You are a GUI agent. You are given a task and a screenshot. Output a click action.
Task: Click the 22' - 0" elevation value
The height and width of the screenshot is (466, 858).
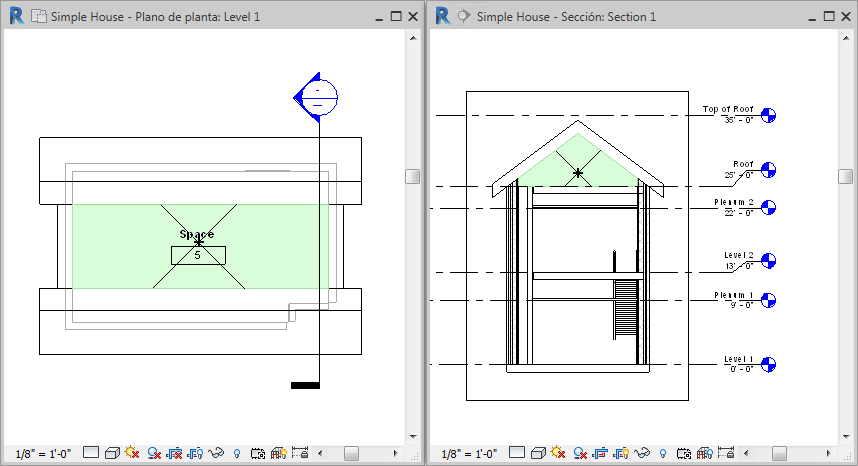(x=739, y=213)
